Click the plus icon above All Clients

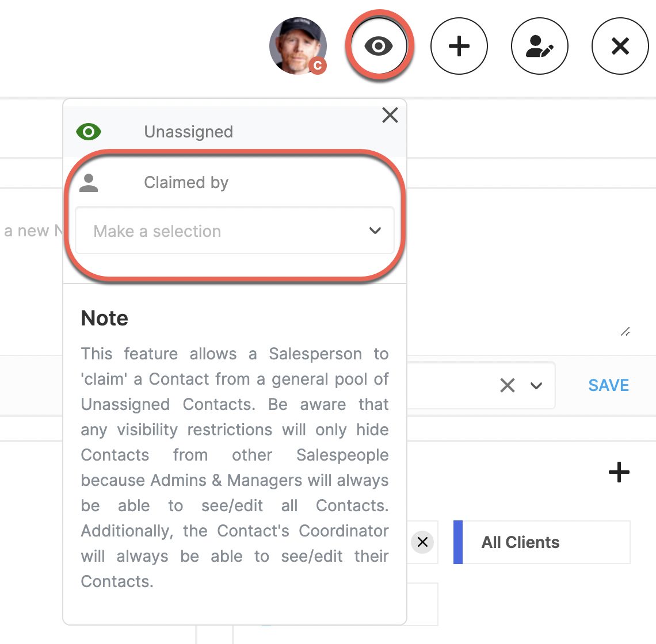pyautogui.click(x=619, y=472)
